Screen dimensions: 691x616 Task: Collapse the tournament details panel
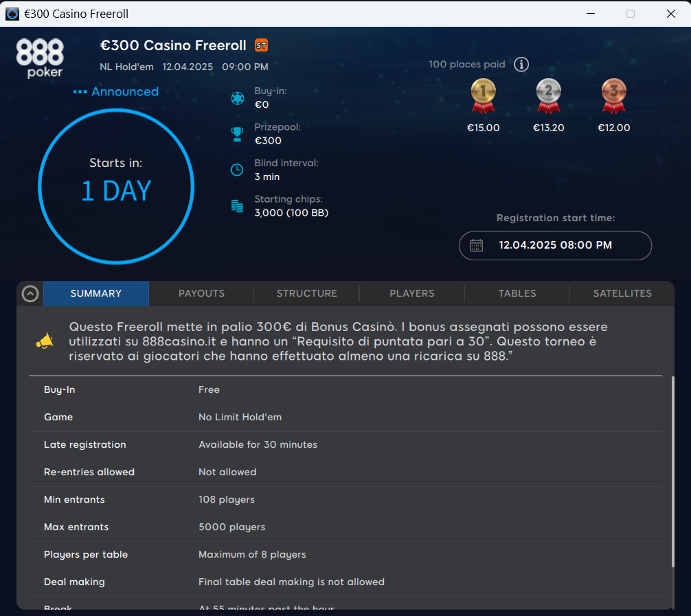30,294
